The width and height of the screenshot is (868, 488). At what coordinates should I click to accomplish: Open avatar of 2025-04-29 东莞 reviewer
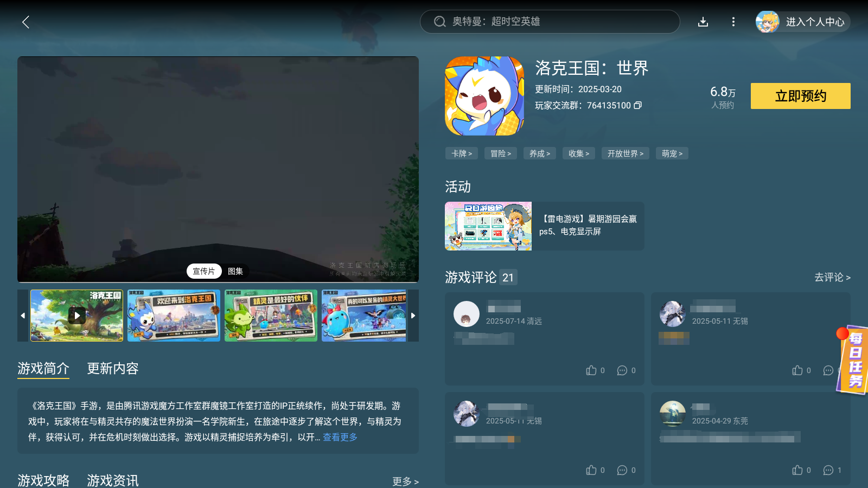(673, 414)
